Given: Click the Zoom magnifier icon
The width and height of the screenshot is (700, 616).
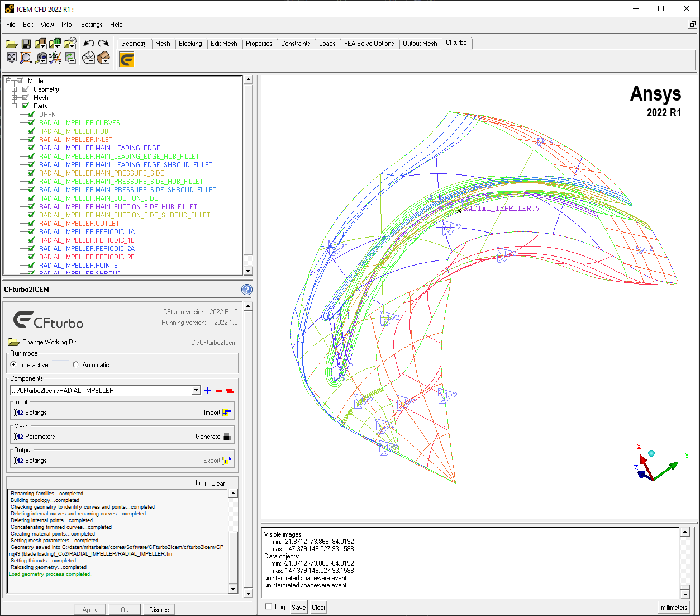Looking at the screenshot, I should pos(26,58).
